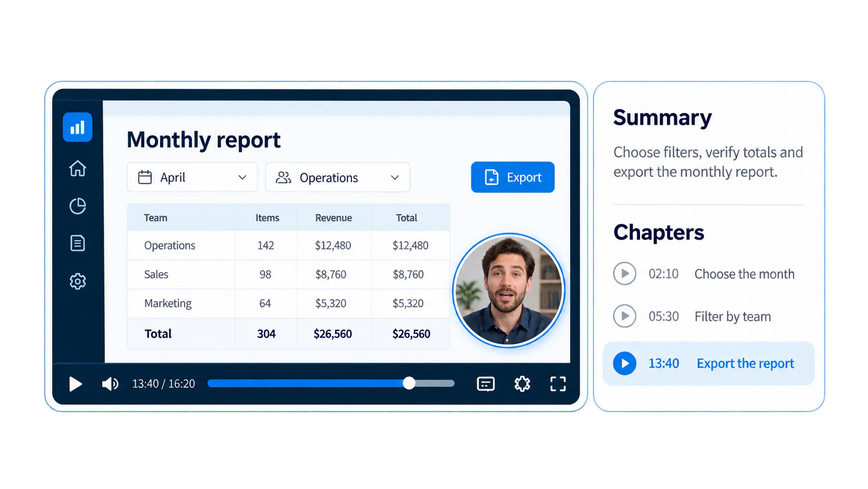The width and height of the screenshot is (868, 489).
Task: Click the 13:40 / 16:20 time display
Action: click(164, 384)
